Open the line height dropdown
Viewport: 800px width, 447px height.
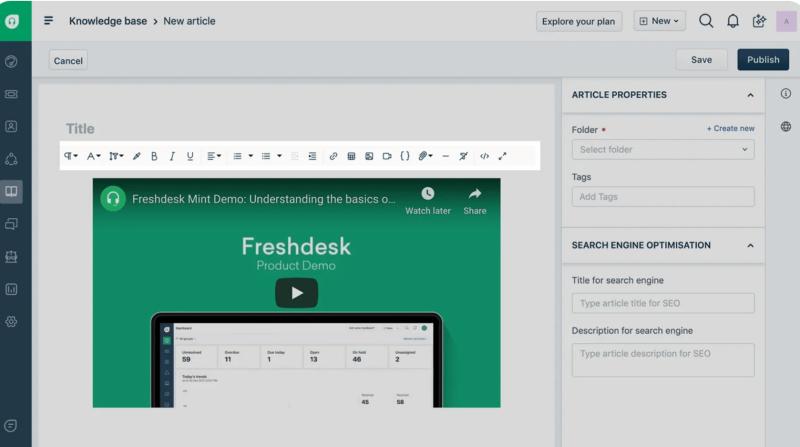116,156
